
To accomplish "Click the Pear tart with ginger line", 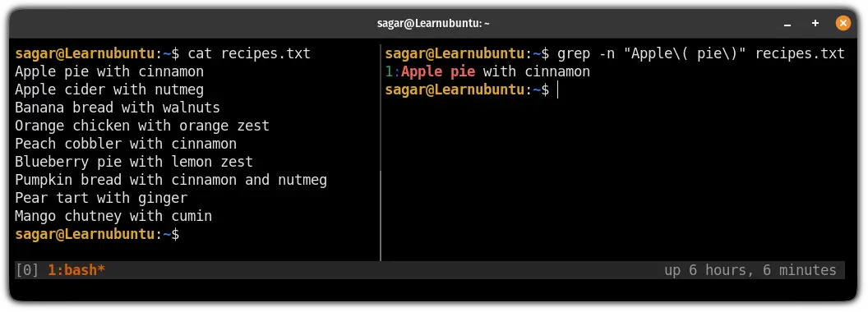I will (x=101, y=198).
